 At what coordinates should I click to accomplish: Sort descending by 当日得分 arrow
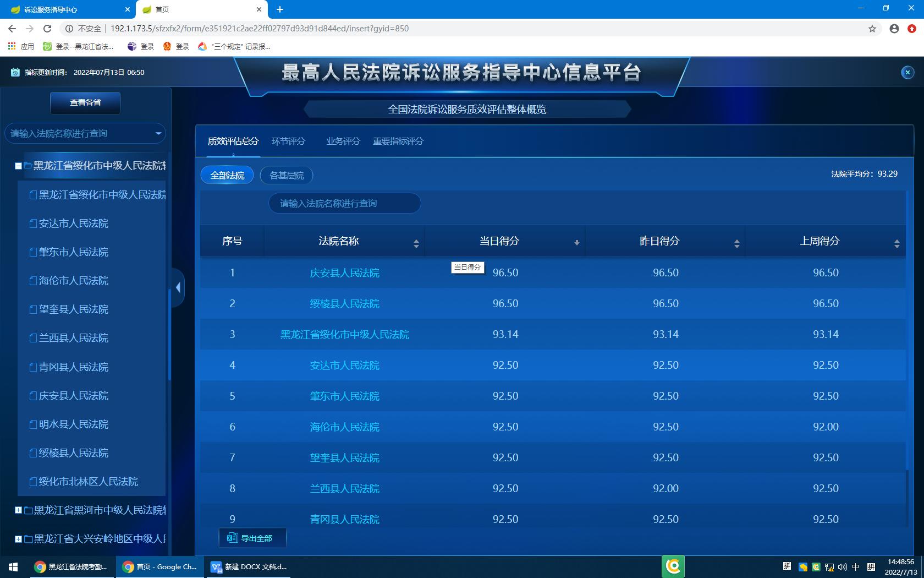(x=576, y=243)
